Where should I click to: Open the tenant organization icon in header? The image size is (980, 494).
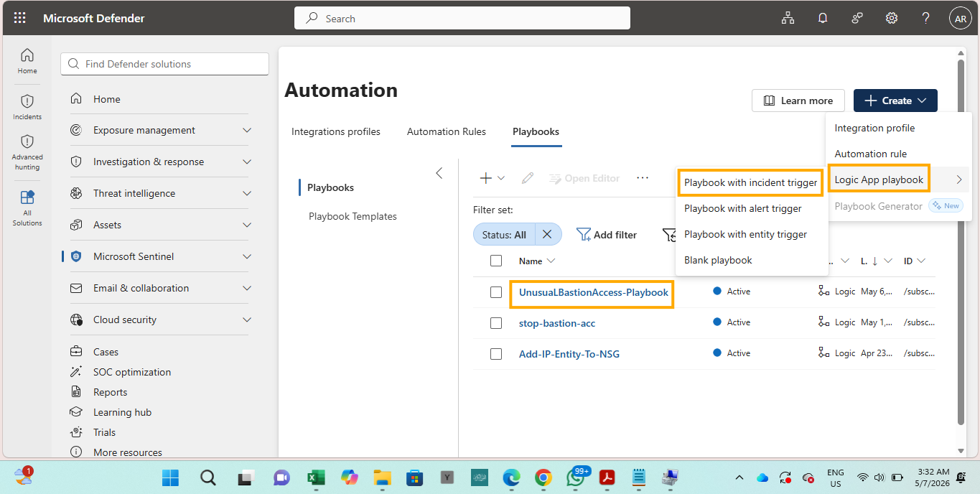click(x=788, y=19)
